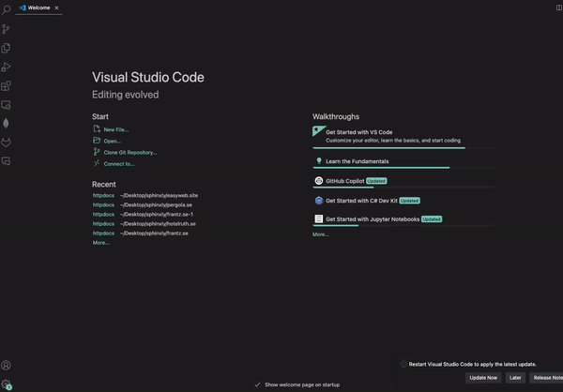Click More... under Recent list

[101, 243]
